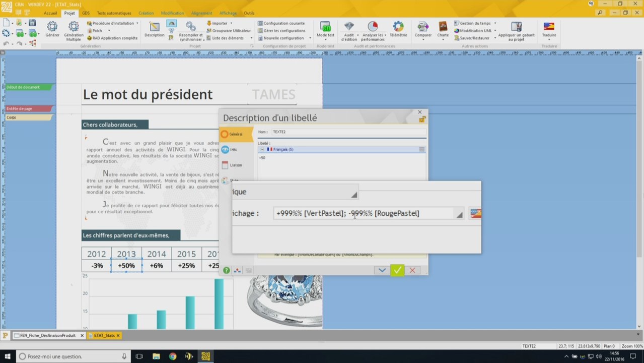Click RAD Application complète
Viewport: 644px width, 363px height.
112,38
